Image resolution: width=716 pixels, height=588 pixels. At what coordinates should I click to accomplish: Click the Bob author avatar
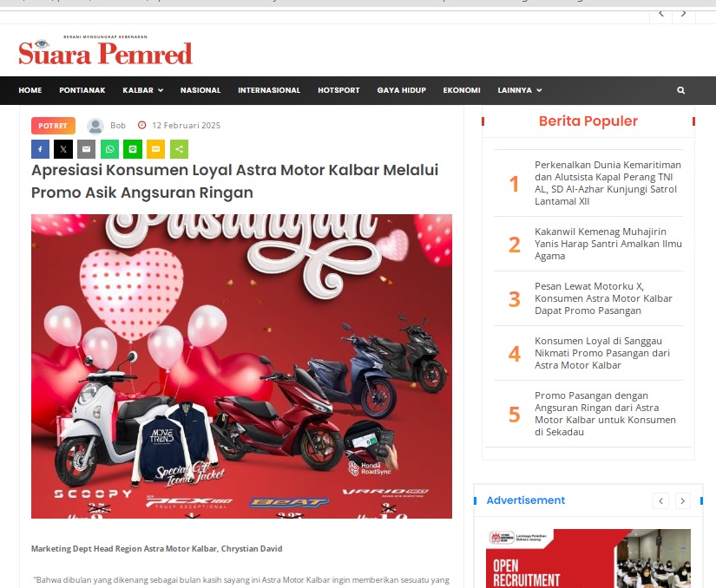coord(95,126)
